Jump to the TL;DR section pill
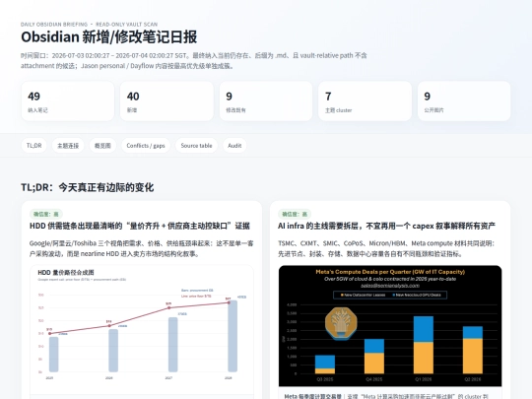532x399 pixels. 33,146
